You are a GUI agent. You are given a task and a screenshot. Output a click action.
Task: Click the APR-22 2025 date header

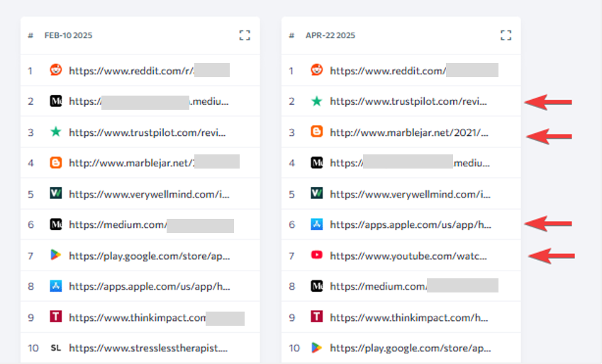pyautogui.click(x=330, y=35)
